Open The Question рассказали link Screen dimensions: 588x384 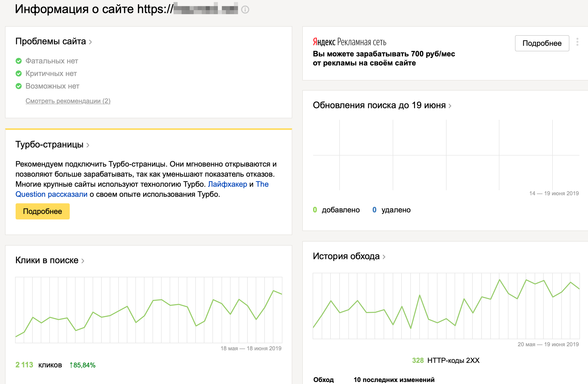[51, 194]
